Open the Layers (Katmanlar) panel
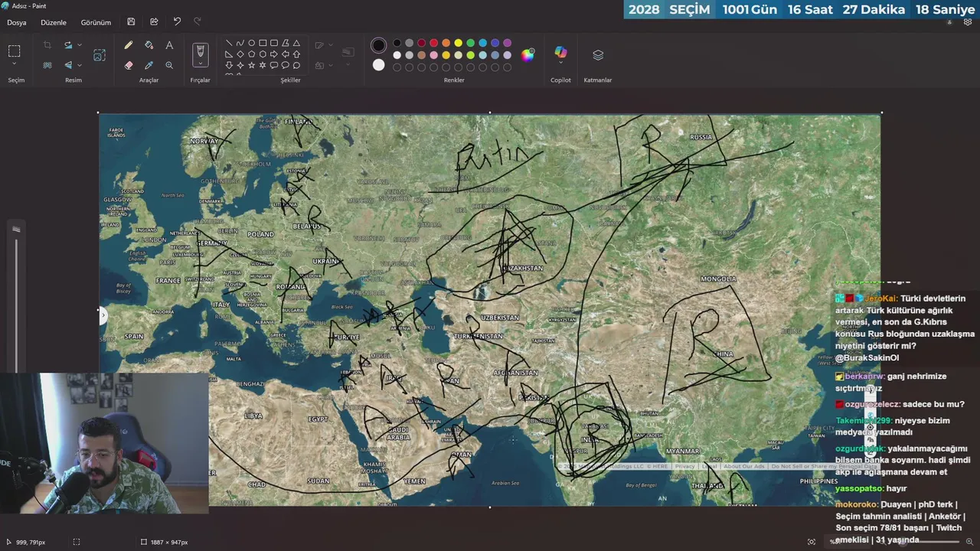980x551 pixels. point(598,55)
